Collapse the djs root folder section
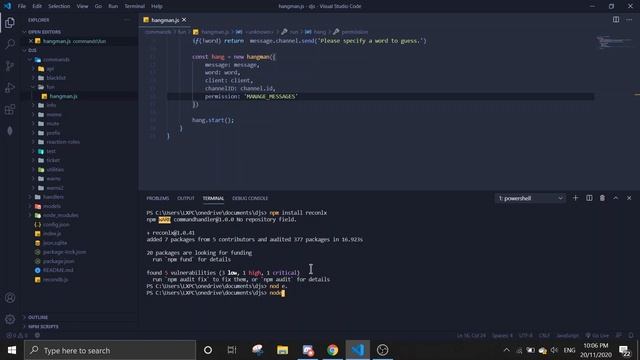The image size is (640, 360). tap(33, 50)
